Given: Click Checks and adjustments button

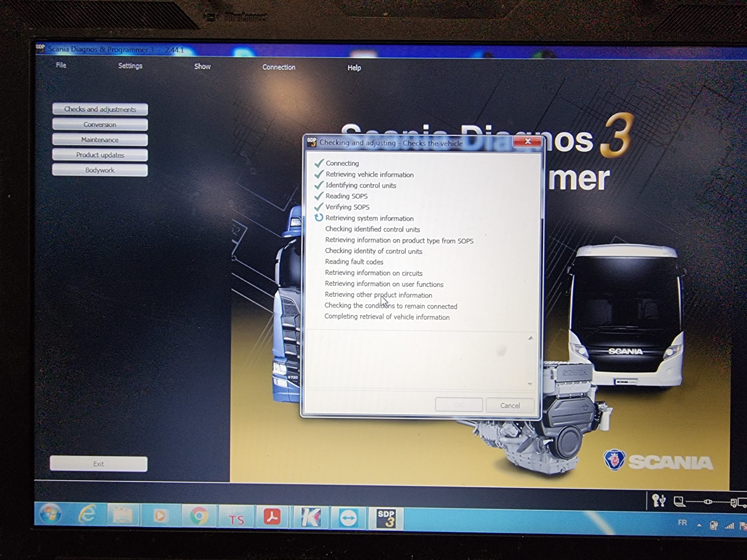Looking at the screenshot, I should [100, 109].
